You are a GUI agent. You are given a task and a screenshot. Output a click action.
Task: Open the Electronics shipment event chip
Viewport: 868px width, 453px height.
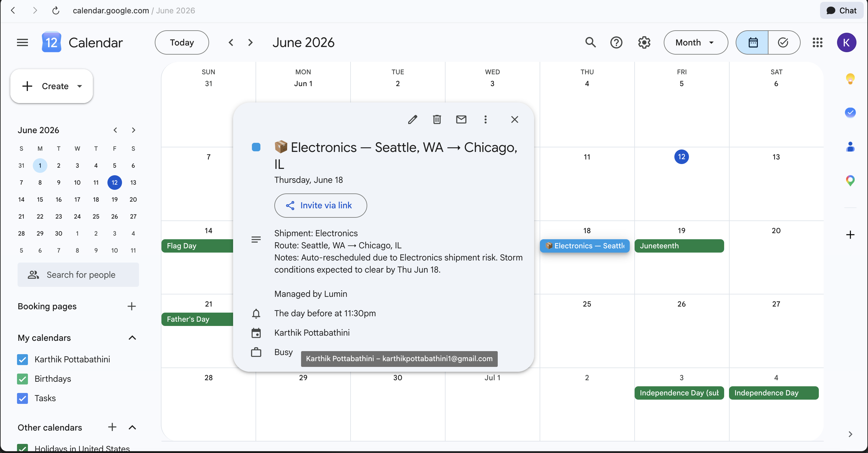point(584,246)
